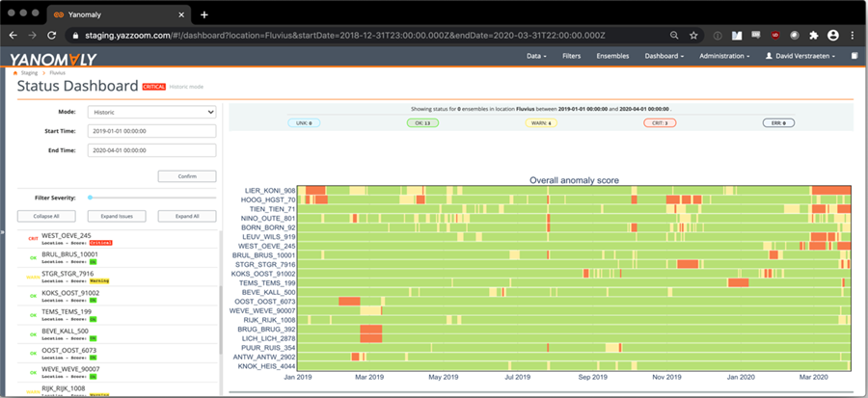
Task: Open the Administration dropdown menu
Action: coord(724,56)
